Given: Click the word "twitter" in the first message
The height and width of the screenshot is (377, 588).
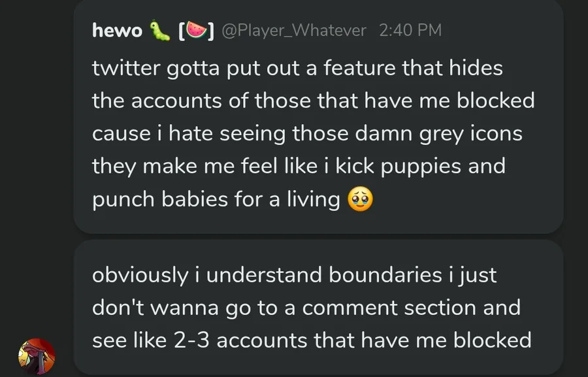Looking at the screenshot, I should click(x=127, y=68).
